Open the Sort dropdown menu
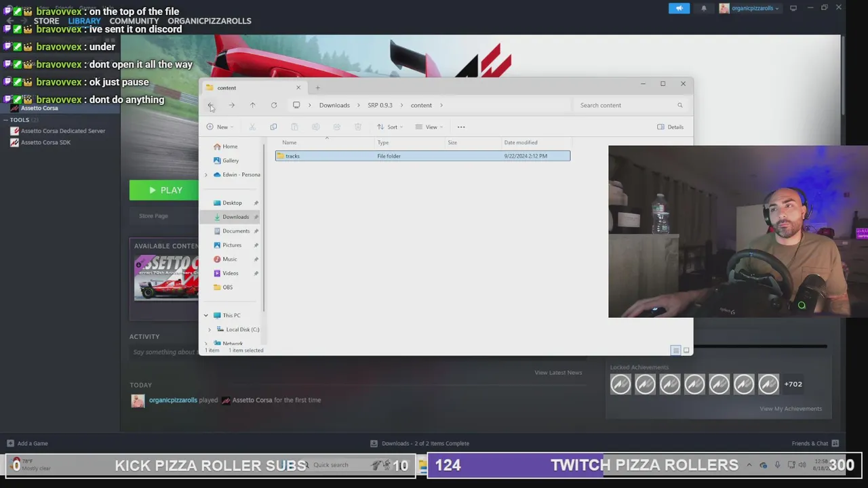The height and width of the screenshot is (488, 868). click(390, 127)
